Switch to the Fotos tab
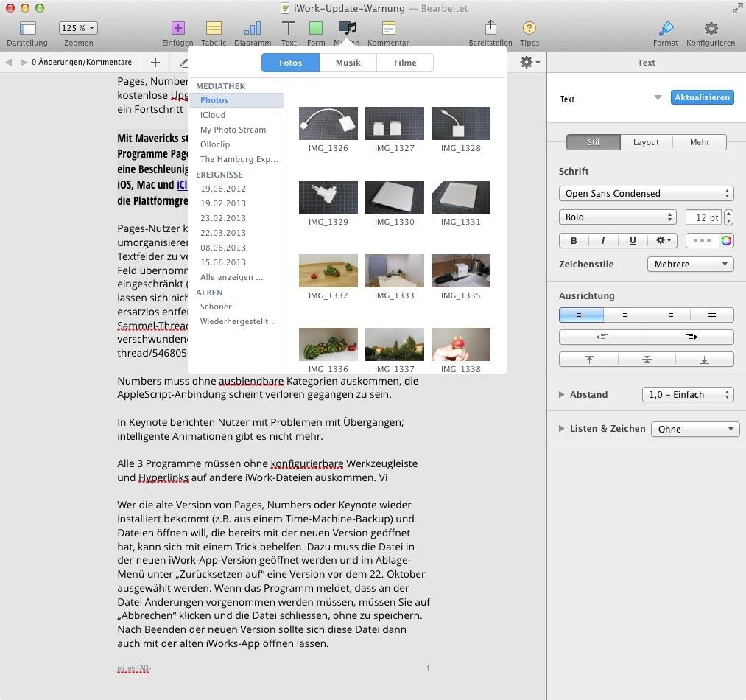This screenshot has height=700, width=746. pyautogui.click(x=291, y=63)
